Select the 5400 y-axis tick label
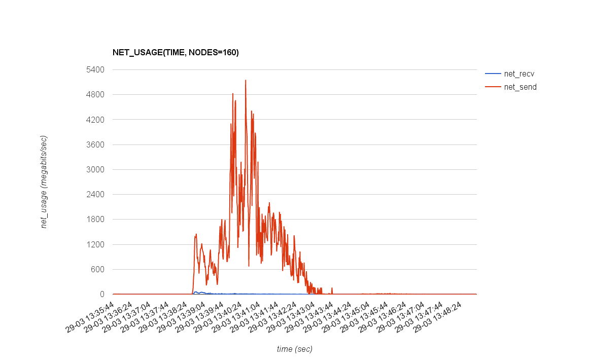 click(94, 69)
